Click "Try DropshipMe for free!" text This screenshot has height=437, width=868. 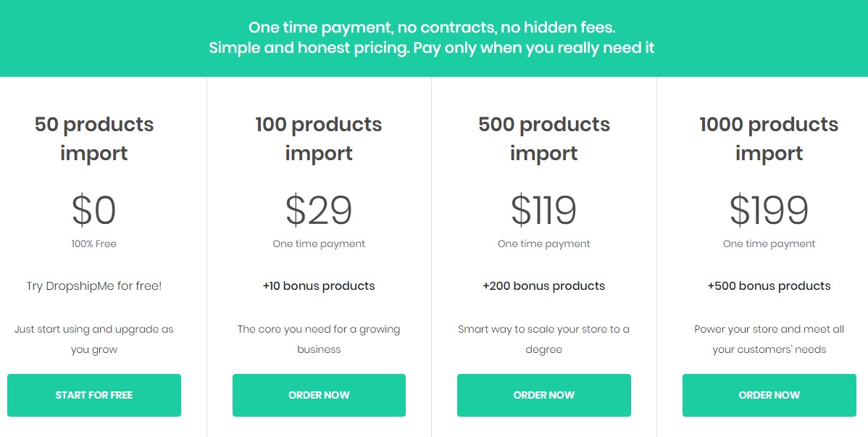point(94,286)
